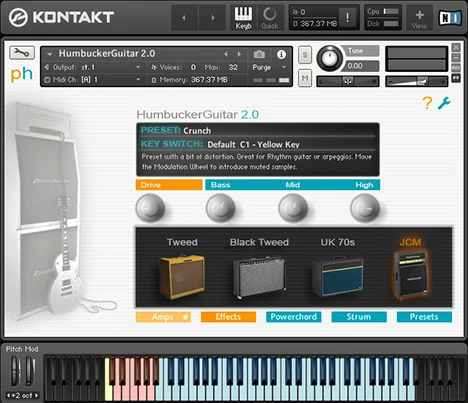This screenshot has width=468, height=403.
Task: Click the Mod wheel
Action: (30, 371)
